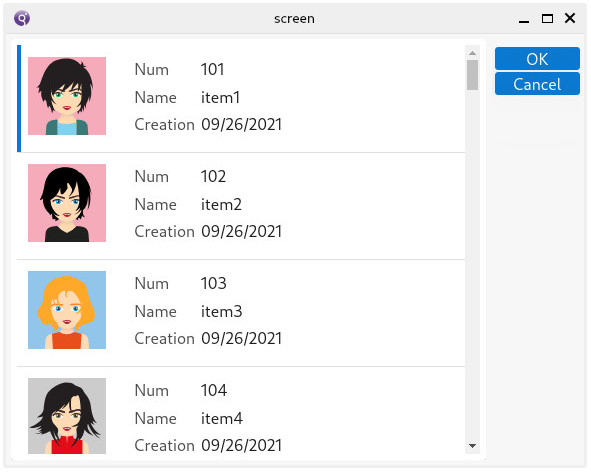Select the item2 avatar thumbnail

(67, 203)
